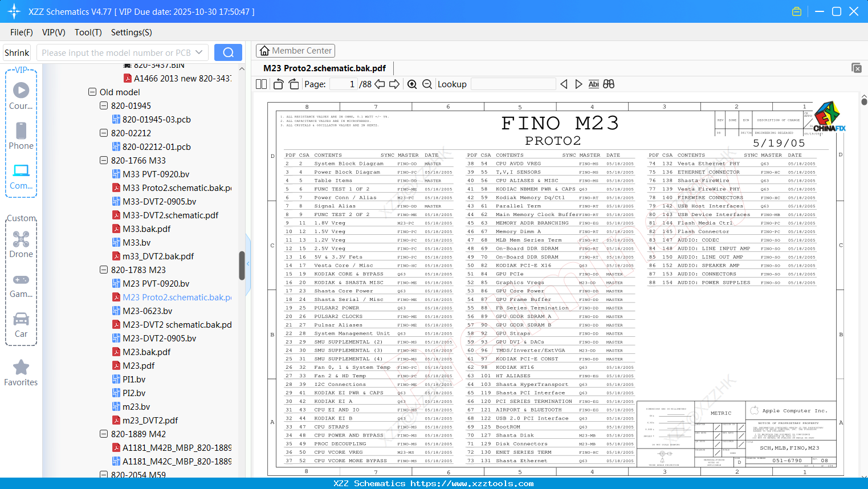Rotate page clockwise
The image size is (868, 489).
pyautogui.click(x=294, y=84)
